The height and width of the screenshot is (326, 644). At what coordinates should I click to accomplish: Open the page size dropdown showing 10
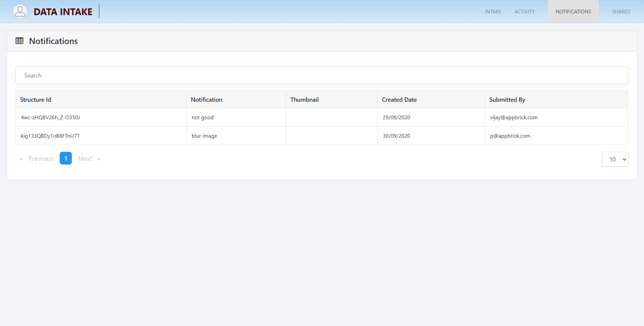click(615, 159)
